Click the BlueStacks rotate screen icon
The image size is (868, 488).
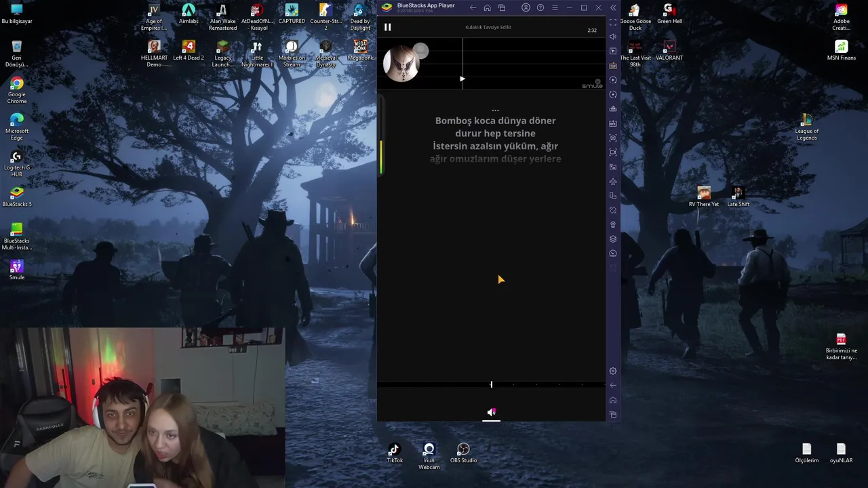coord(613,210)
